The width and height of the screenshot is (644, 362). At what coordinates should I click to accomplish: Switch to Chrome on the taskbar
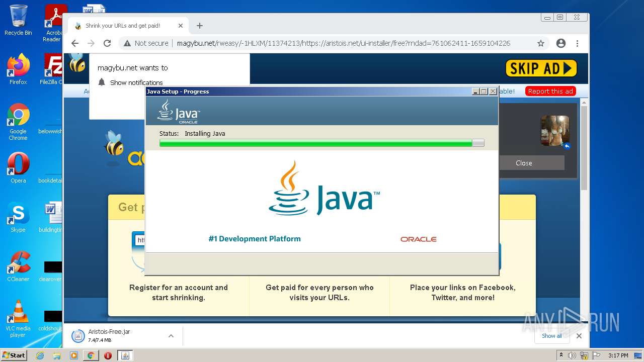[91, 355]
